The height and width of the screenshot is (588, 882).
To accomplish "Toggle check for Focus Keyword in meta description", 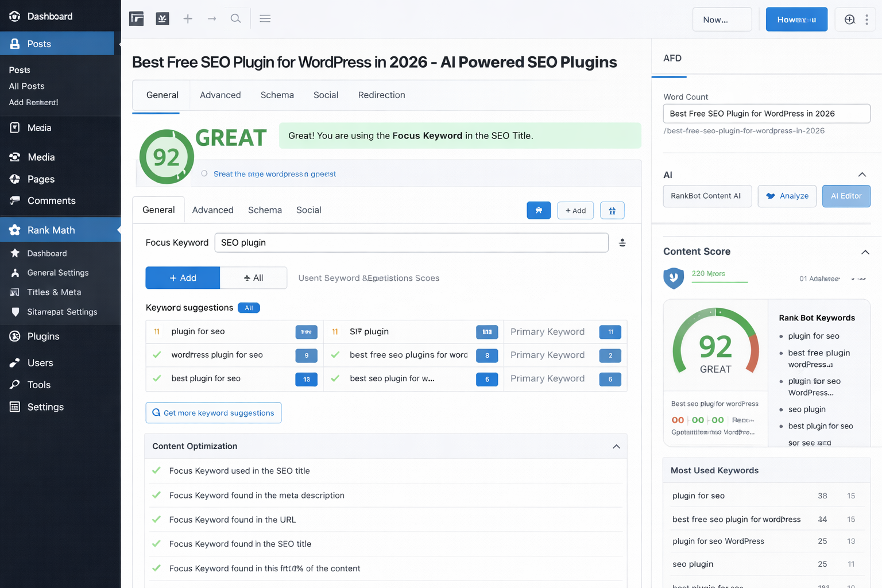I will click(x=156, y=495).
